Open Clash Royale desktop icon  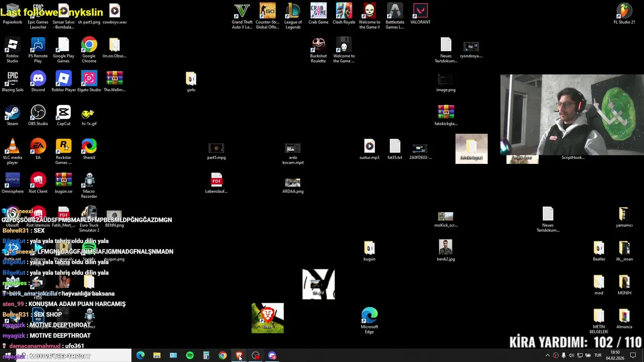pyautogui.click(x=344, y=14)
